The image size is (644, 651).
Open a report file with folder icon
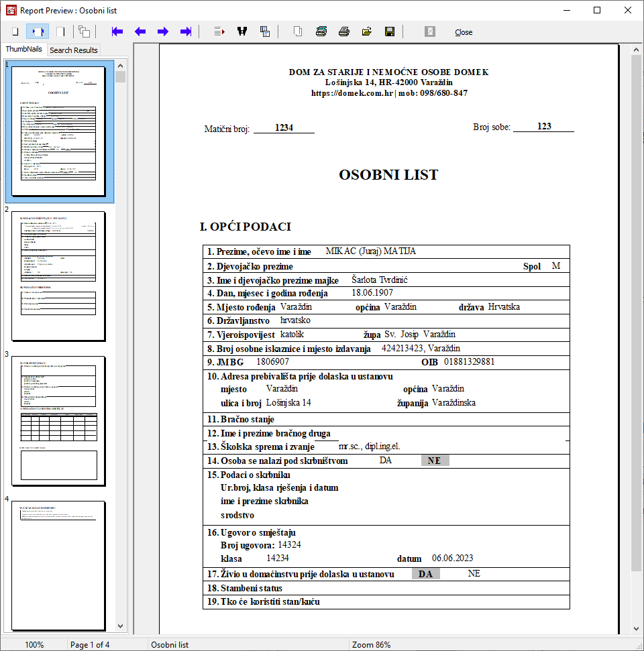367,32
